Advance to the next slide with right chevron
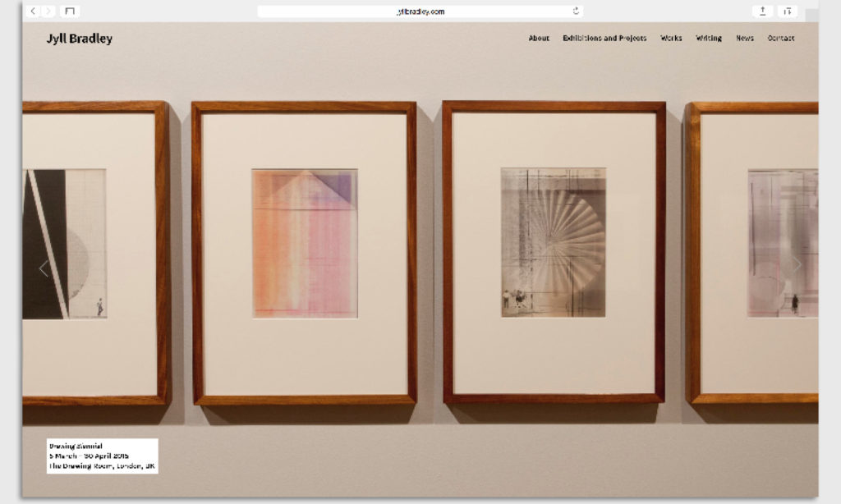This screenshot has height=504, width=841. point(797,264)
